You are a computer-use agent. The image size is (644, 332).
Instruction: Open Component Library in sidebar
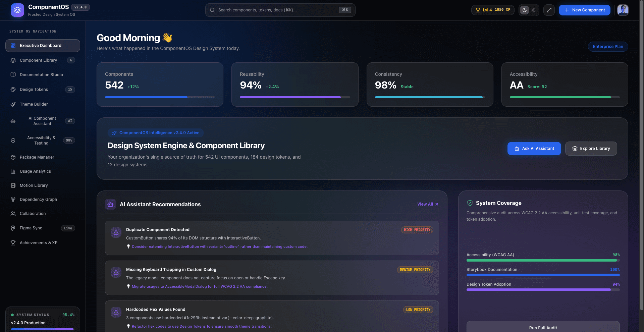(x=43, y=60)
